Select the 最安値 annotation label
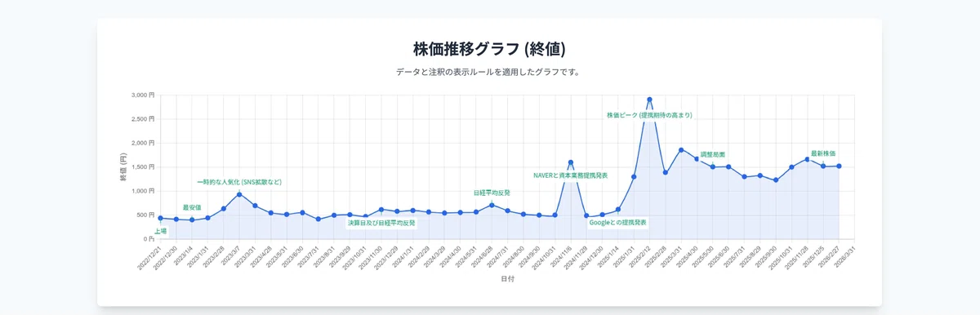 point(192,207)
